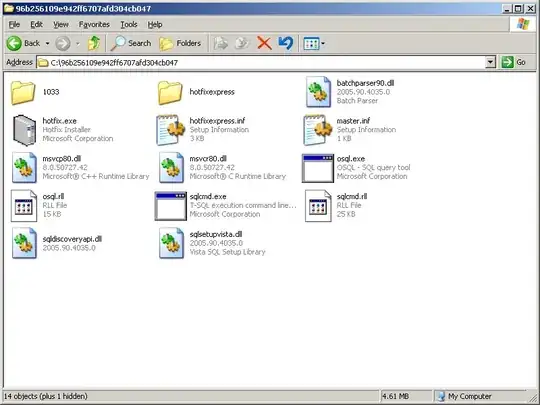The height and width of the screenshot is (405, 540).
Task: Select the sqlcmd.exe program icon
Action: tap(170, 206)
